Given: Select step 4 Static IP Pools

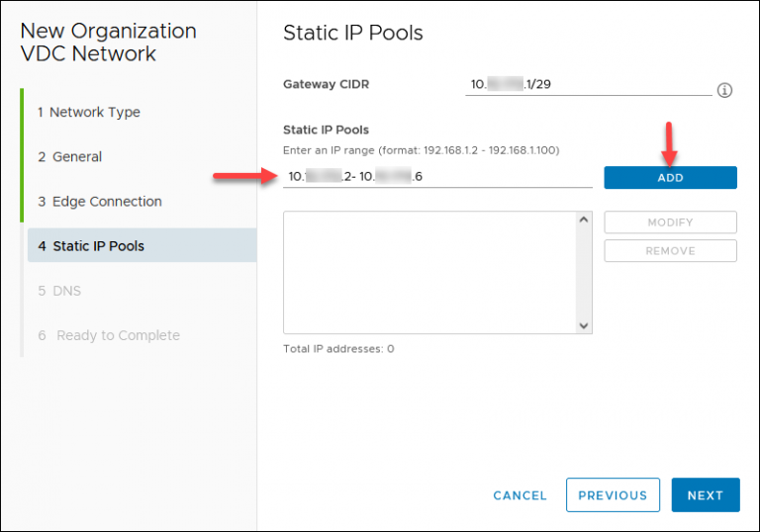Looking at the screenshot, I should click(x=97, y=246).
